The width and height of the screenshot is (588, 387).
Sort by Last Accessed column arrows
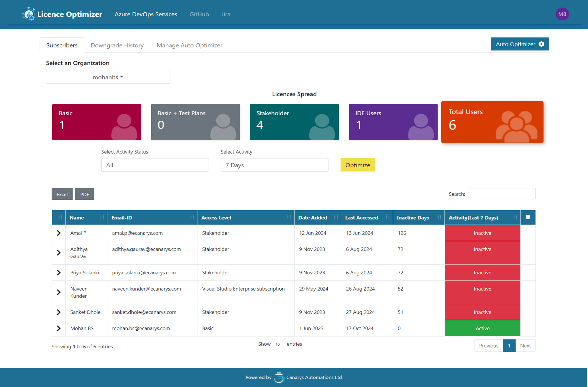coord(387,217)
